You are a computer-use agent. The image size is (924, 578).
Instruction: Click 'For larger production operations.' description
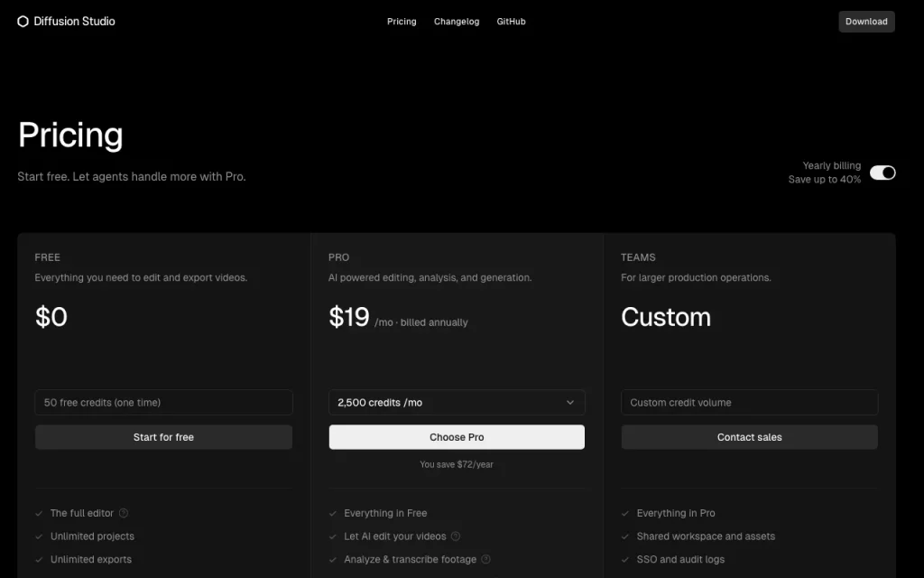pos(696,277)
